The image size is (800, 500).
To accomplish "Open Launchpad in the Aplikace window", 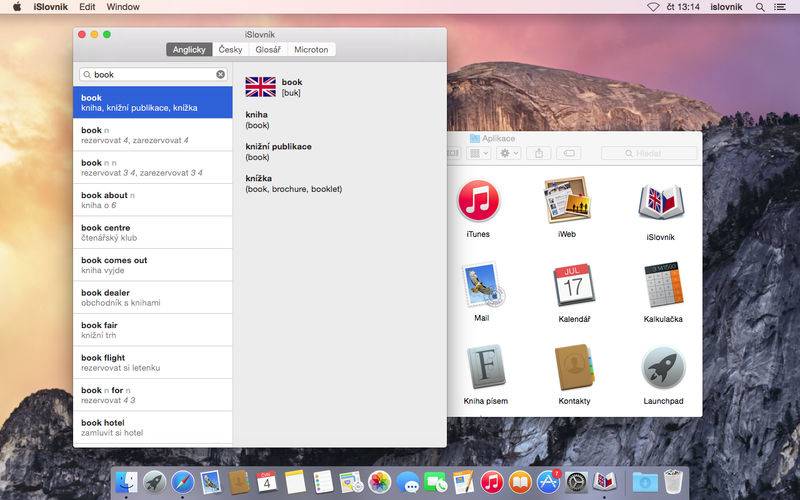I will click(663, 368).
